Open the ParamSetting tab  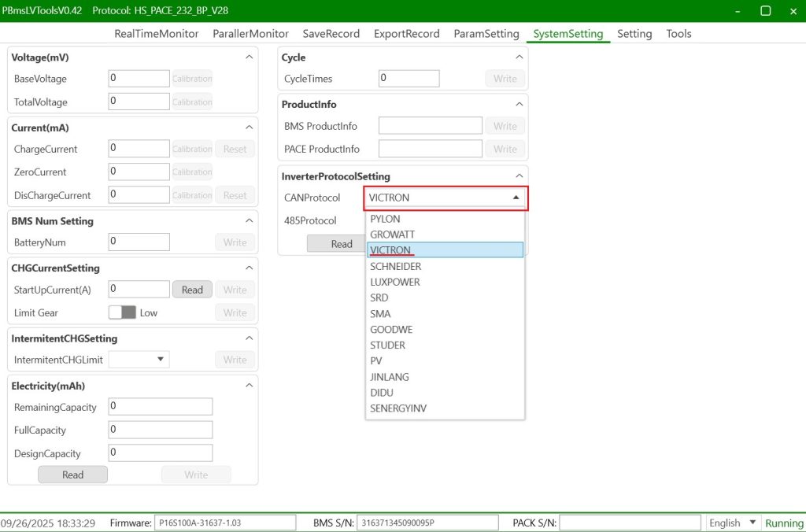click(x=486, y=34)
